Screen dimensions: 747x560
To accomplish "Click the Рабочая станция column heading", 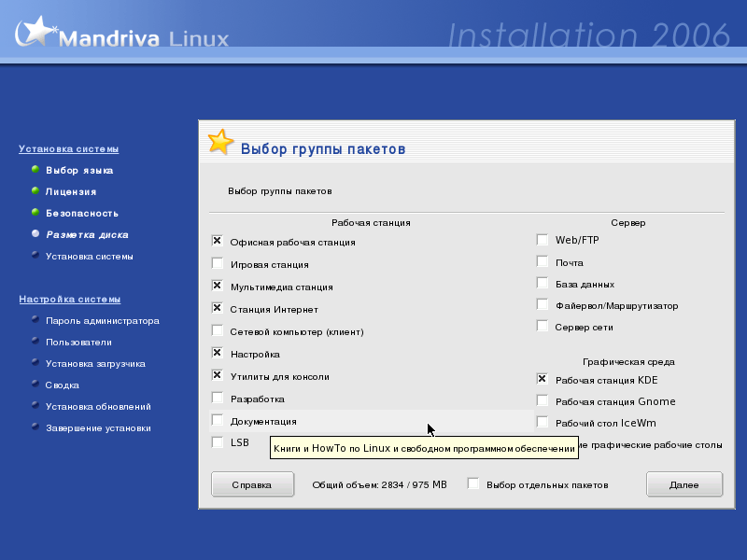I will (371, 223).
